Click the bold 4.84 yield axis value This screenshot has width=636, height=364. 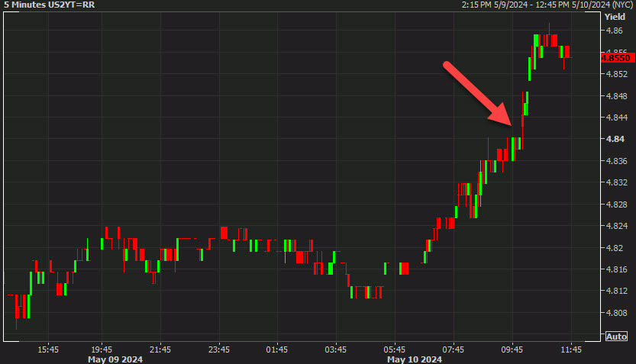coord(615,139)
